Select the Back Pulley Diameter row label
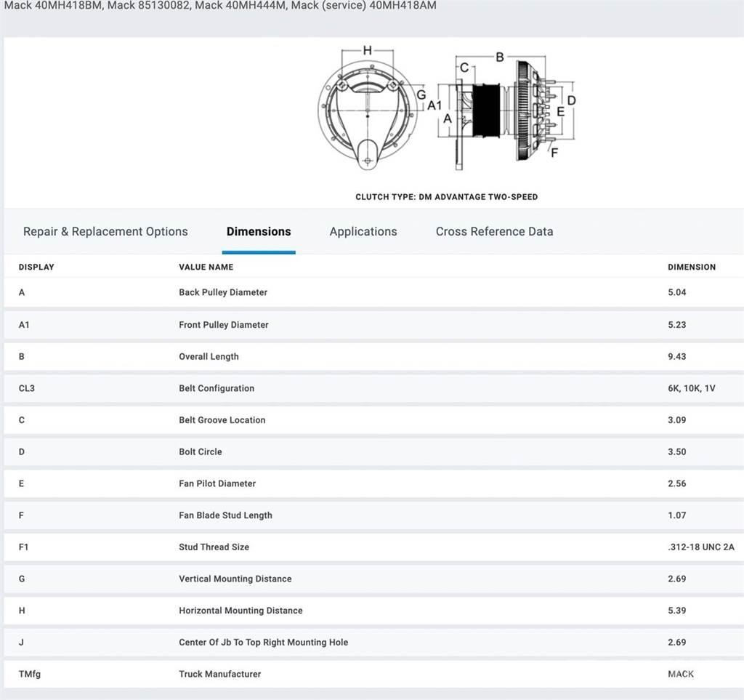Screen dimensions: 744x700 [223, 292]
